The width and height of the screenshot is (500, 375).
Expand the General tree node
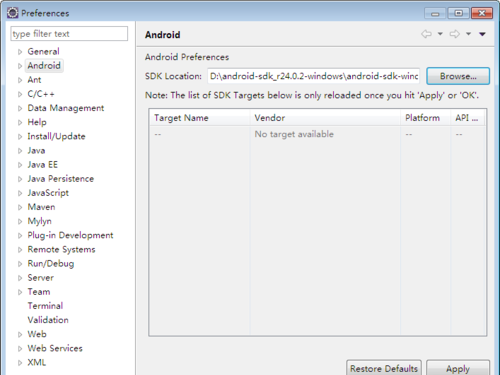20,52
